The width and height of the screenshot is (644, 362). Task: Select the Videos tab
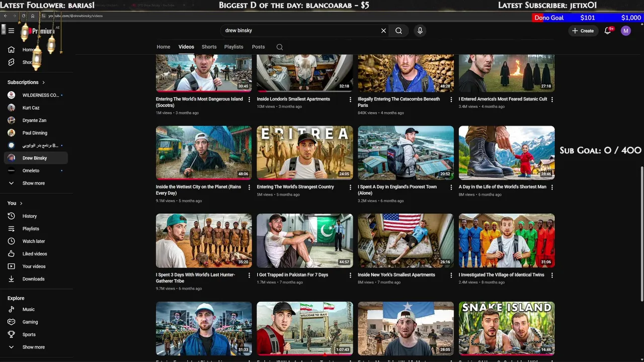tap(186, 47)
